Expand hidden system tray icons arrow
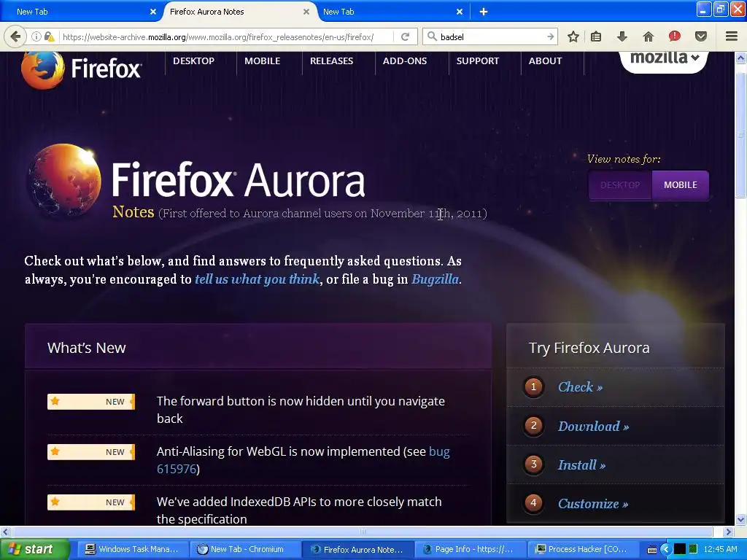 pyautogui.click(x=665, y=549)
